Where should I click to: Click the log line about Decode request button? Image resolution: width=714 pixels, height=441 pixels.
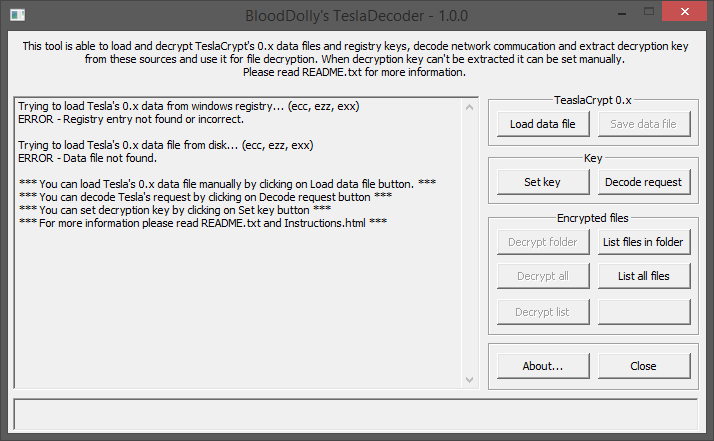(x=205, y=197)
